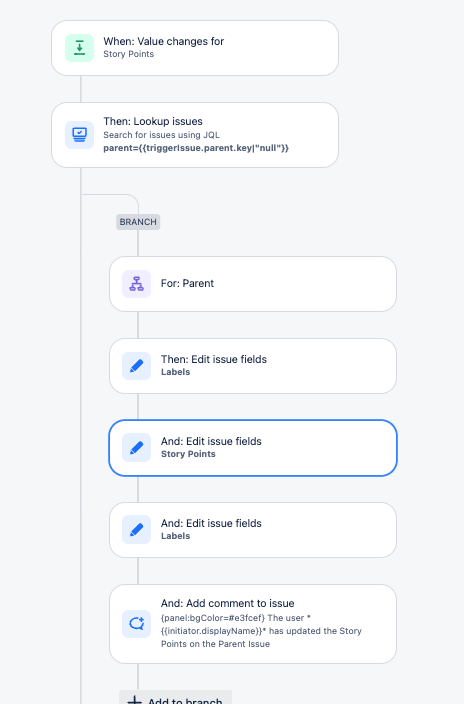
Task: Open the 'For: Parent' branch card
Action: click(x=253, y=284)
